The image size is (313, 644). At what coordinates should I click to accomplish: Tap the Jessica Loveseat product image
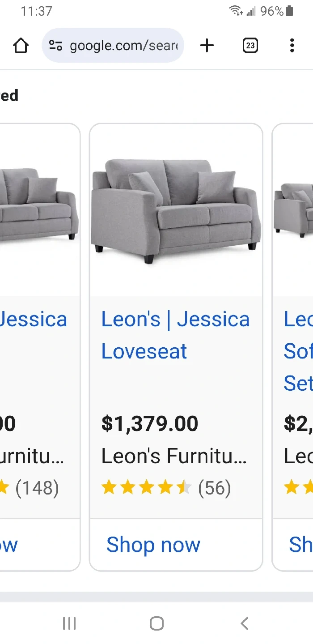pyautogui.click(x=176, y=210)
